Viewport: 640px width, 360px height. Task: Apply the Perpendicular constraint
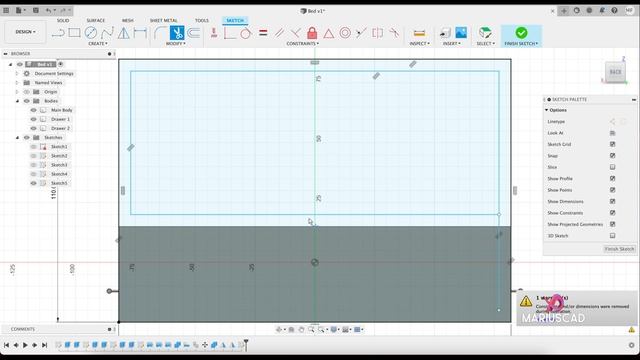[x=296, y=33]
